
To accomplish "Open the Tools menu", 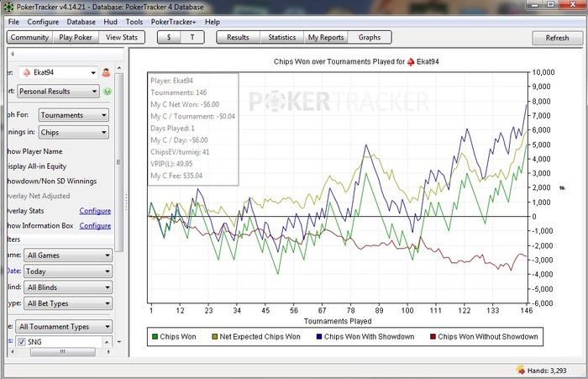I will (134, 22).
